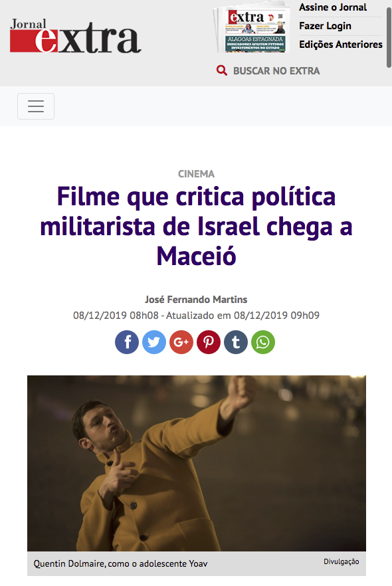The height and width of the screenshot is (586, 392).
Task: Open the hamburger navigation menu
Action: 36,106
